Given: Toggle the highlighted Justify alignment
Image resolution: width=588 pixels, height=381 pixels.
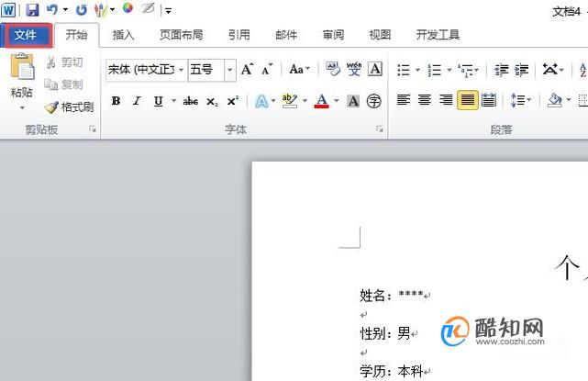Looking at the screenshot, I should click(468, 100).
